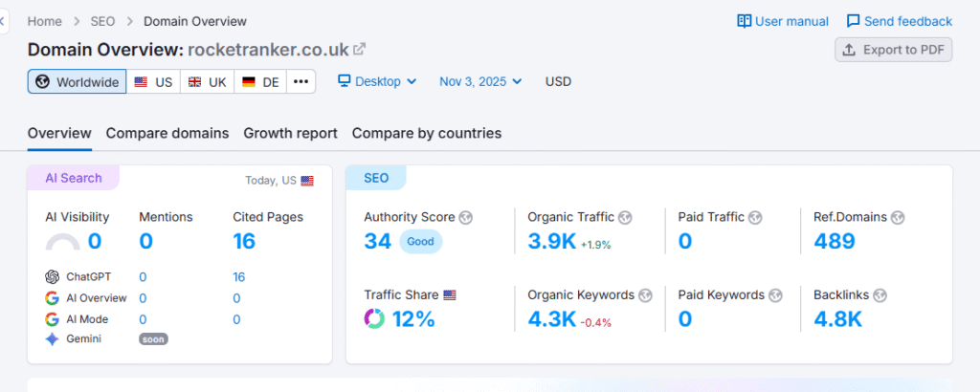Click the -0.4% Organic Keywords change

pyautogui.click(x=595, y=323)
